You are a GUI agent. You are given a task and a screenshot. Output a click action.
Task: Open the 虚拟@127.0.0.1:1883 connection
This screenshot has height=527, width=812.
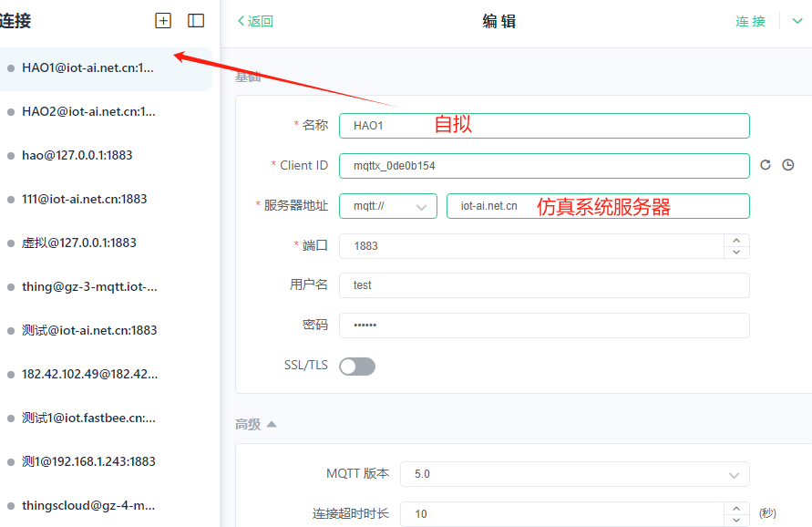click(x=79, y=243)
